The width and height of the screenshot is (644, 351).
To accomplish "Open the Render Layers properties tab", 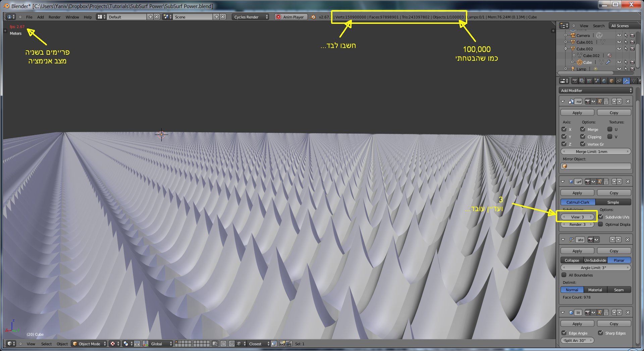I will coord(582,81).
